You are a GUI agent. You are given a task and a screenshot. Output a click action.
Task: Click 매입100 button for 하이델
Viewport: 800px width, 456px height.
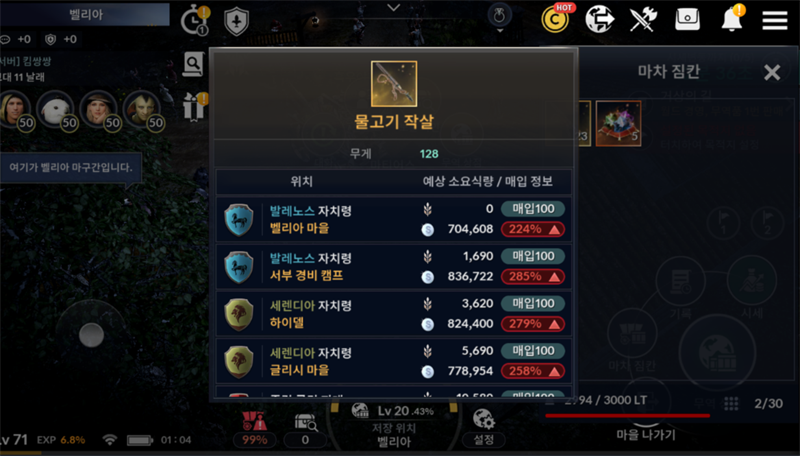533,303
